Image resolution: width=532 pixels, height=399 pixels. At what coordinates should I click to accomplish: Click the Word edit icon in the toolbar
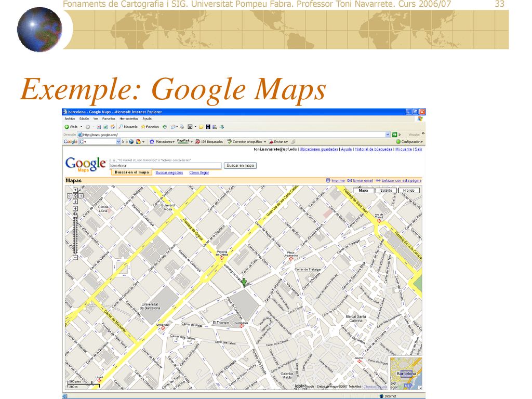[190, 127]
